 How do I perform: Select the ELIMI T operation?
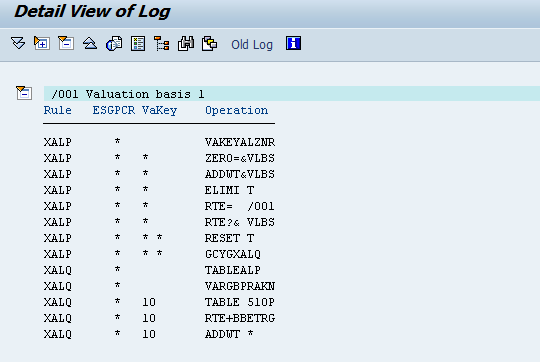[x=229, y=190]
